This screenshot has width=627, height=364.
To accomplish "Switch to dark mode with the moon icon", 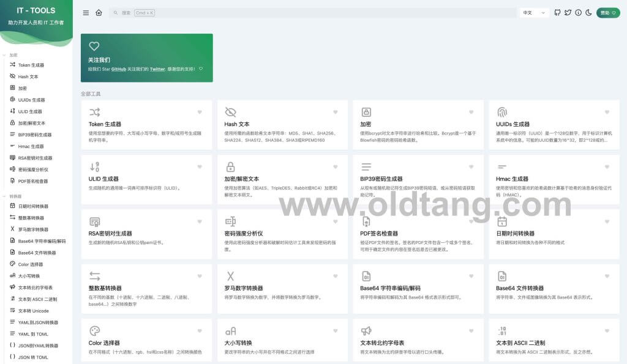I will (588, 13).
